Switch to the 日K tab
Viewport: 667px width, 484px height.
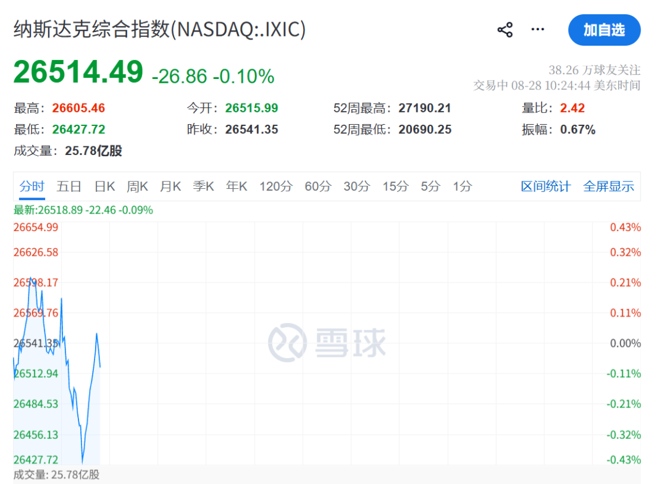point(105,186)
